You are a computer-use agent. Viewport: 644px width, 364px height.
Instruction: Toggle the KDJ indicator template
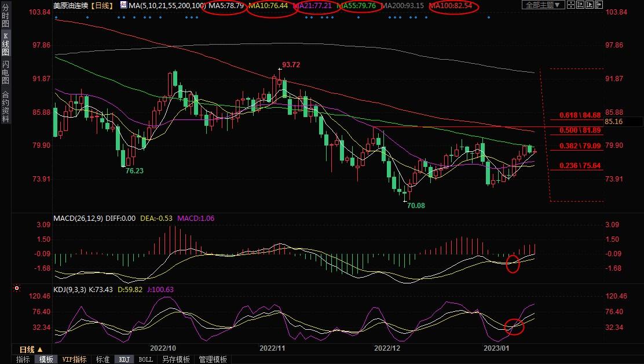tap(124, 359)
